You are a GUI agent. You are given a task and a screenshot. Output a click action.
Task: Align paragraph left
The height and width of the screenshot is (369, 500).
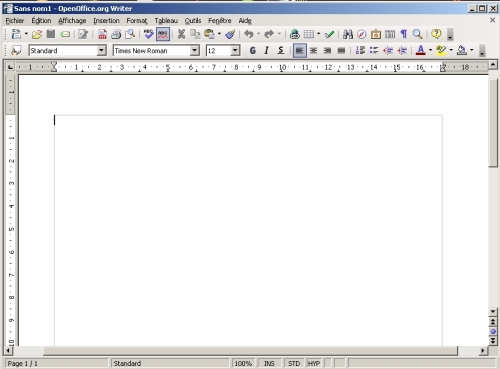pos(299,51)
